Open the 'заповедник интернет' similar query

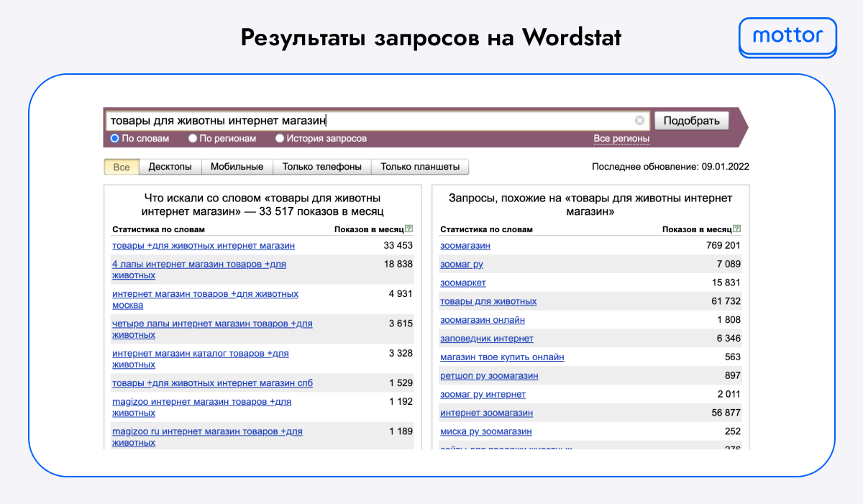[x=487, y=339]
